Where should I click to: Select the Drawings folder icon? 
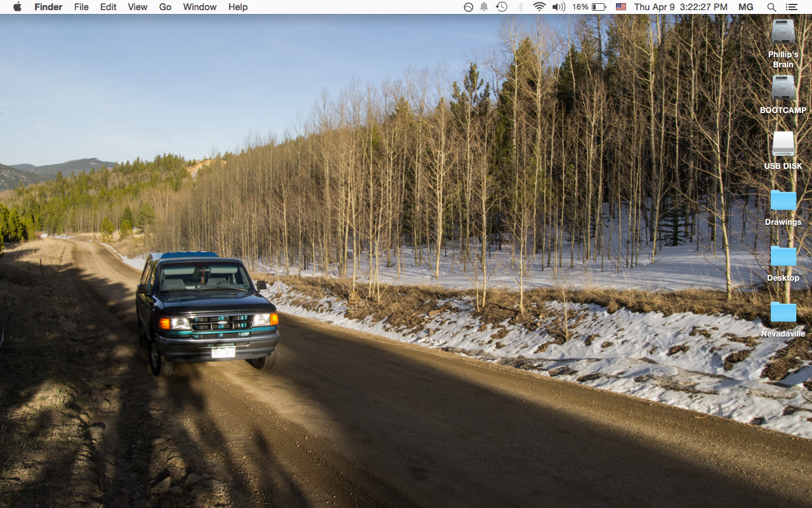coord(783,200)
